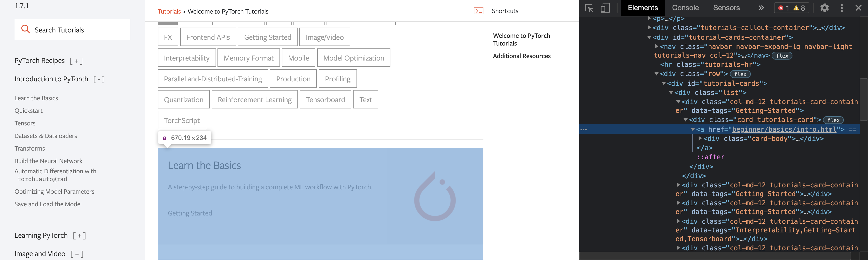Filter tutorials by Interpretability tag

click(187, 58)
